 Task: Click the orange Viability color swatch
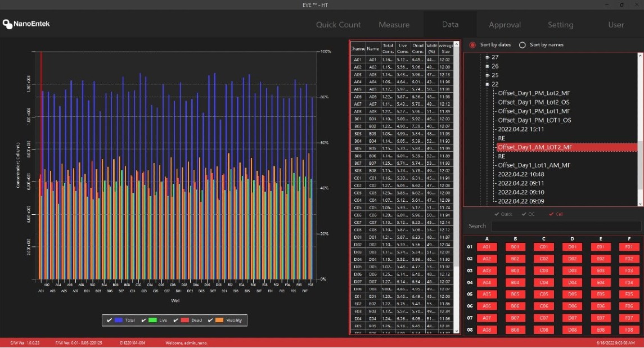point(219,320)
